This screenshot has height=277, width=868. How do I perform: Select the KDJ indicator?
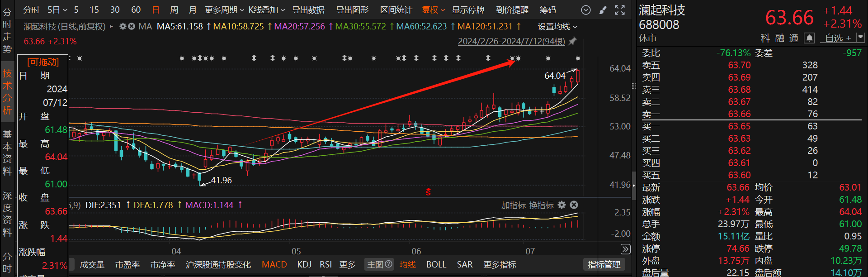click(304, 264)
